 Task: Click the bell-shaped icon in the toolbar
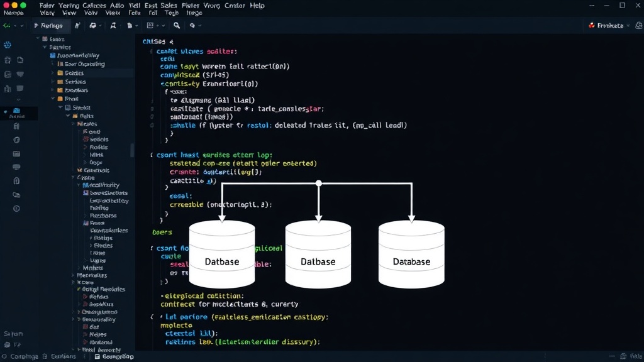coord(113,25)
